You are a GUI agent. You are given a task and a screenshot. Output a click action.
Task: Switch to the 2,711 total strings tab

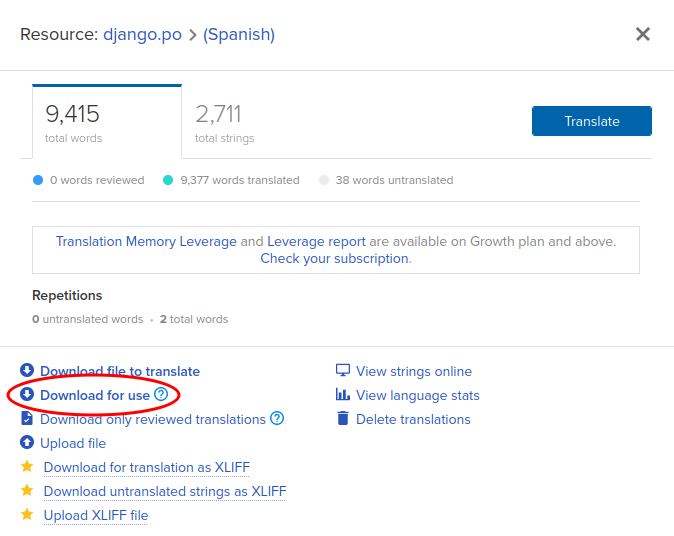click(x=224, y=122)
